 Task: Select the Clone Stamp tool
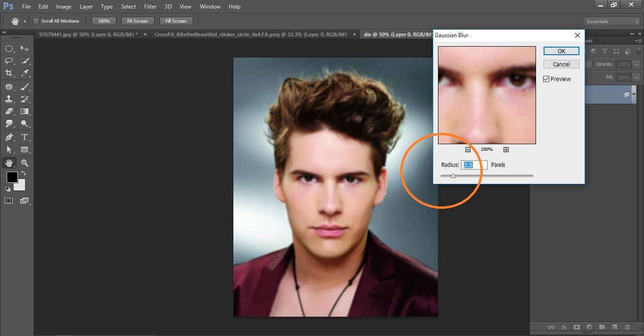pos(9,99)
